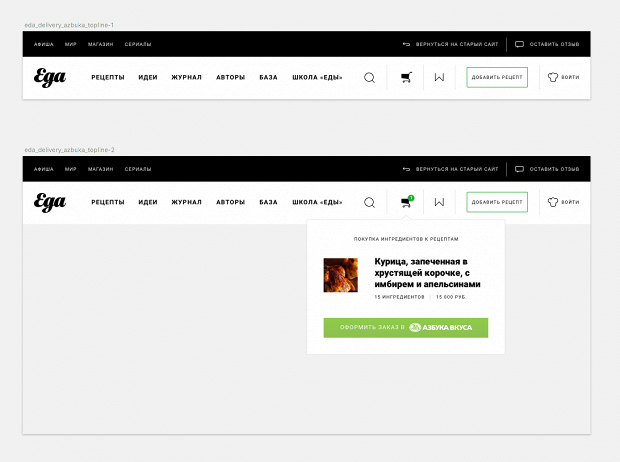Click the chef hat Войти in the upper header
The image size is (620, 462).
click(x=563, y=77)
